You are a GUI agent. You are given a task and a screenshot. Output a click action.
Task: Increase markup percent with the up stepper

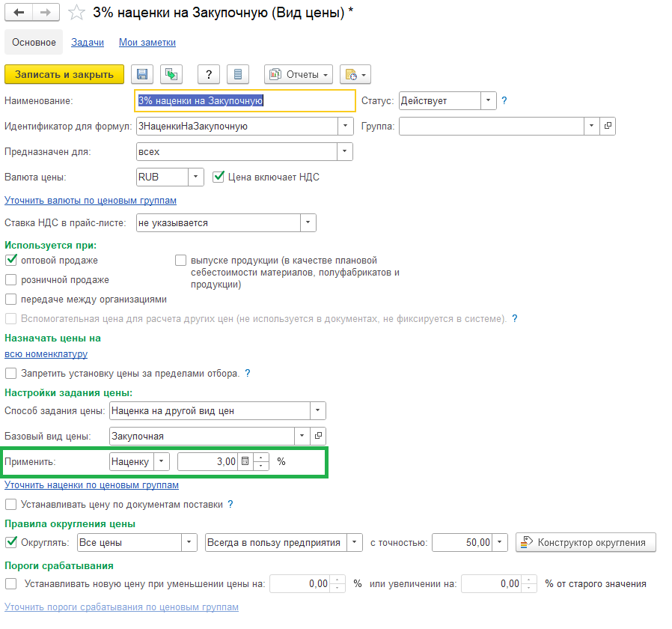tap(261, 458)
